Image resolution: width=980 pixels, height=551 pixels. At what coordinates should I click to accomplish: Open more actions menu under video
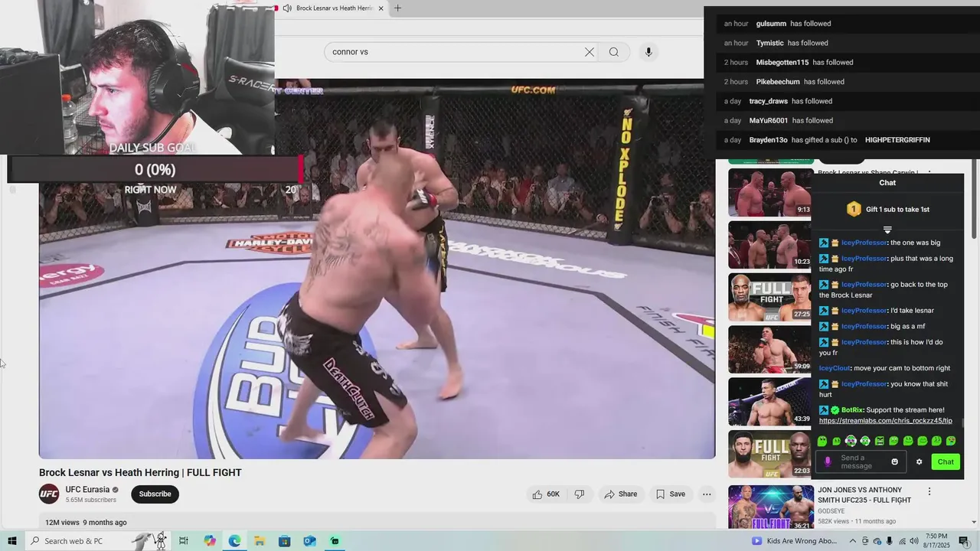[x=707, y=494]
